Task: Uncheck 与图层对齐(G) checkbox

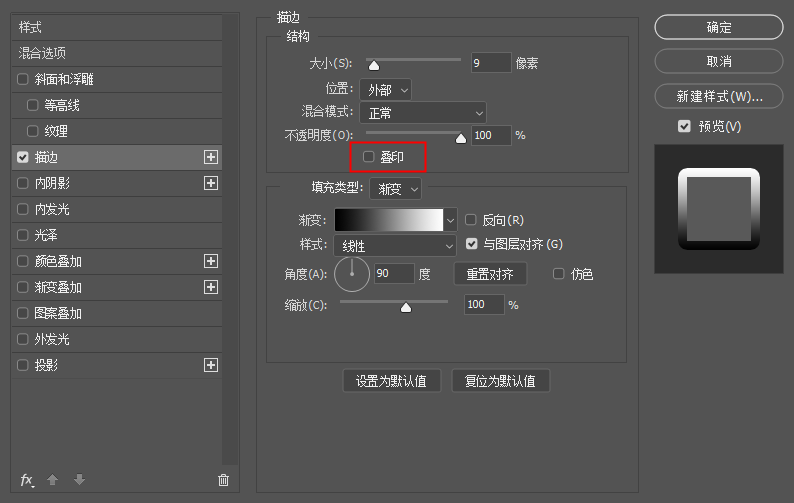Action: (x=471, y=244)
